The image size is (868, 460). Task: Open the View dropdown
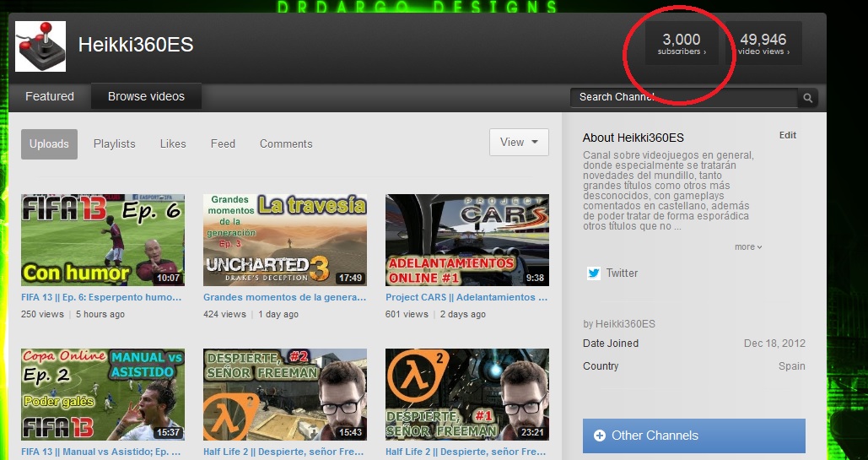(519, 143)
